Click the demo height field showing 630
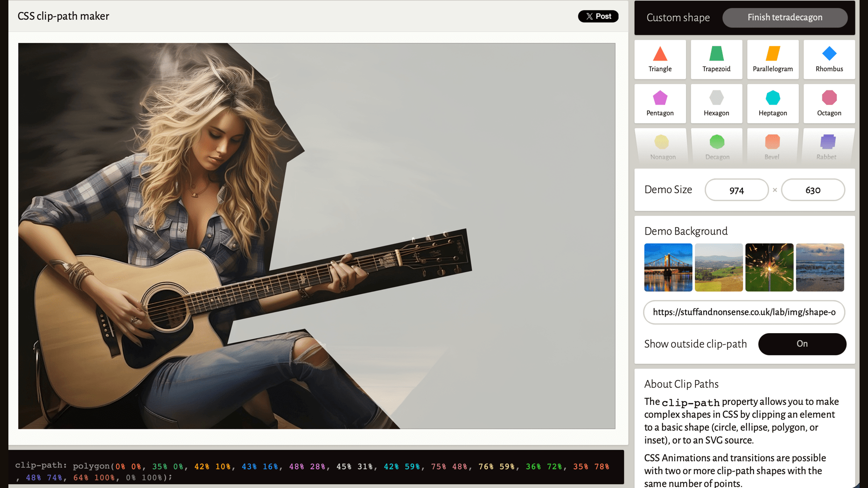The image size is (868, 488). point(812,190)
